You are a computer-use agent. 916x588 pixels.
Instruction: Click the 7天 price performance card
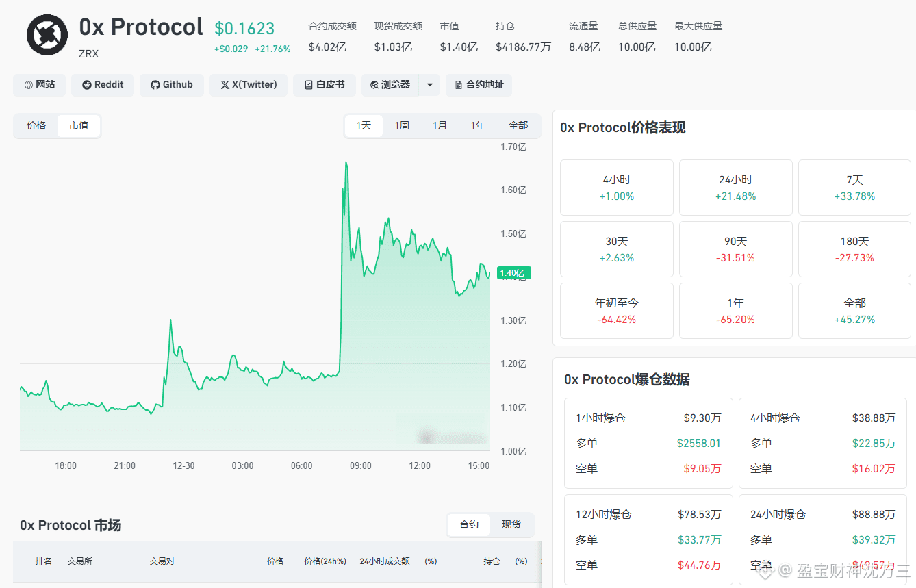point(855,188)
